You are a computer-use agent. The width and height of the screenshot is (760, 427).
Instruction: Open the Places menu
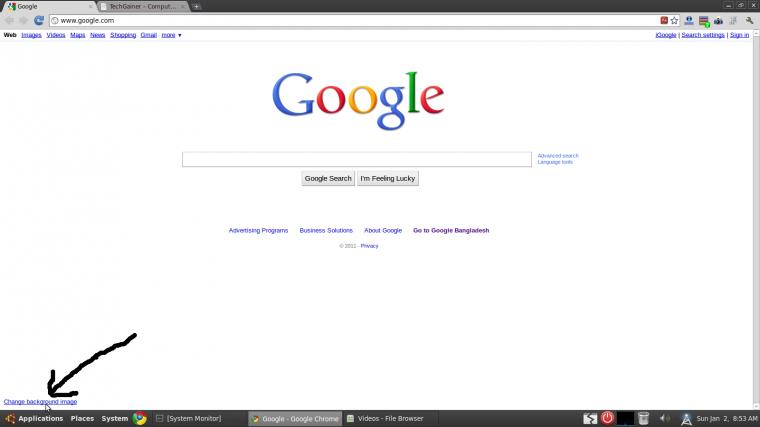click(x=82, y=418)
